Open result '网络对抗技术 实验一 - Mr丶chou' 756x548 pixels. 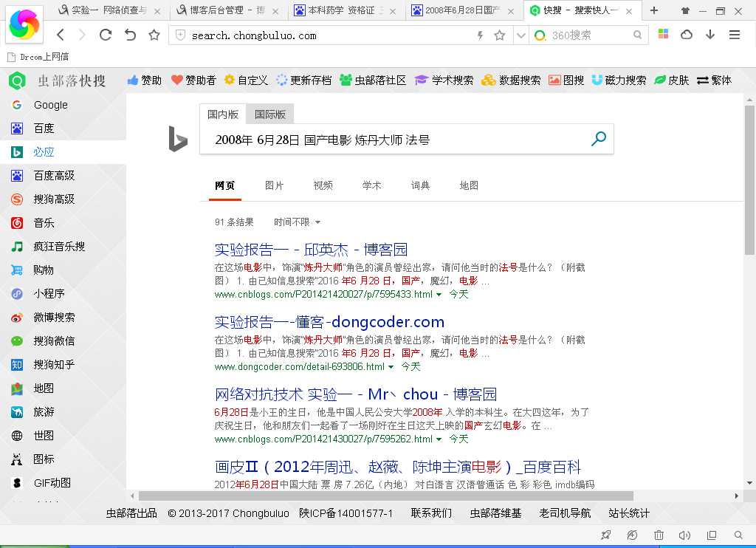click(x=356, y=394)
